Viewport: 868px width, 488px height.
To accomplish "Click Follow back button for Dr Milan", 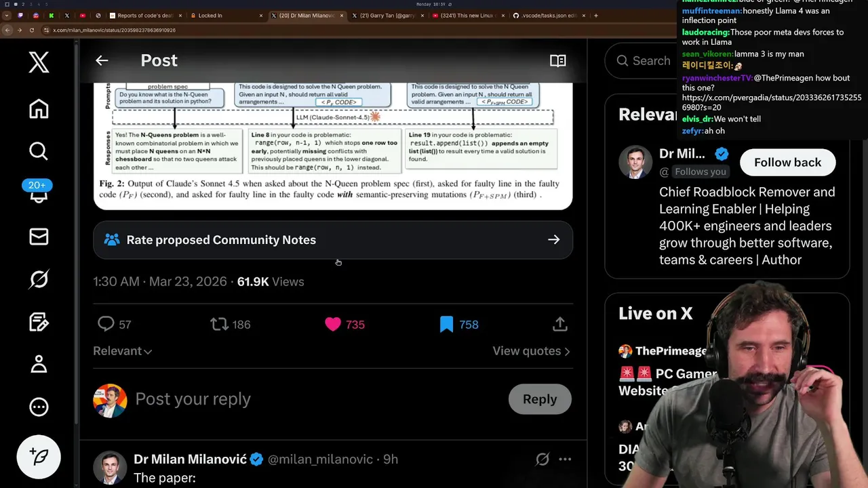I will point(787,163).
